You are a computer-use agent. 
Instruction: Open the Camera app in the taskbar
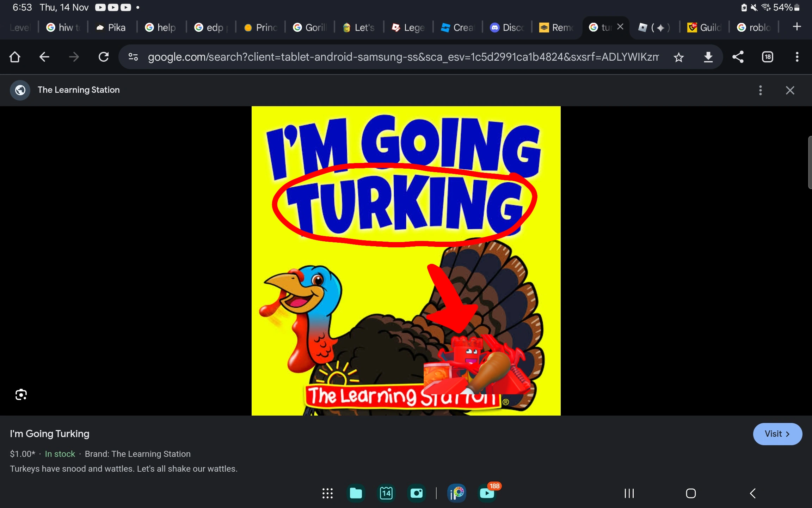click(416, 493)
